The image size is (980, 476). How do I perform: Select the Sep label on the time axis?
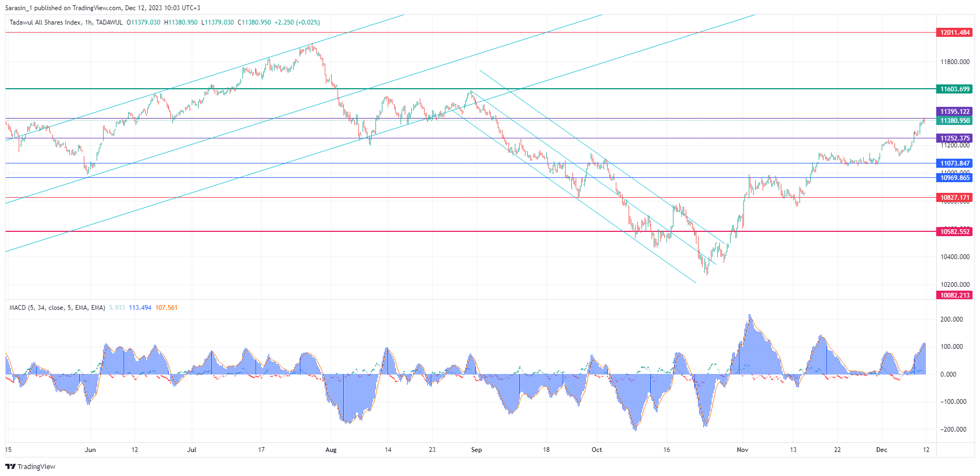click(476, 450)
